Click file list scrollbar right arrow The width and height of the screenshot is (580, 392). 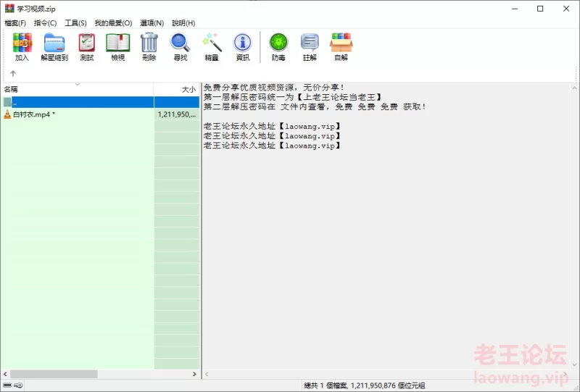pos(194,375)
